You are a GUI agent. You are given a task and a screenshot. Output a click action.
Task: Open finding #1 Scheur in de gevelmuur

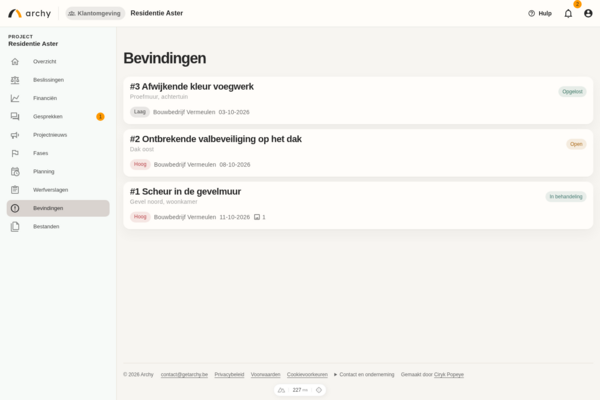click(x=358, y=205)
